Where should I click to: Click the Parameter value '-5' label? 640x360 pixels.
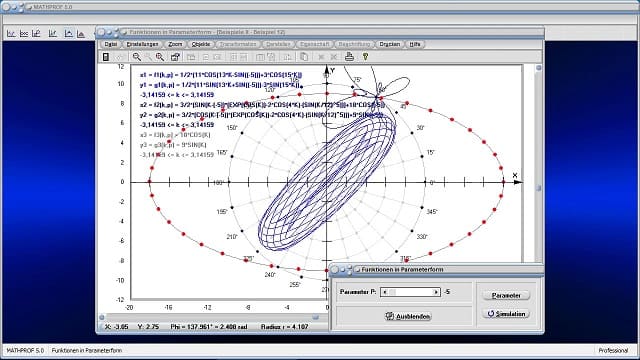coord(447,292)
